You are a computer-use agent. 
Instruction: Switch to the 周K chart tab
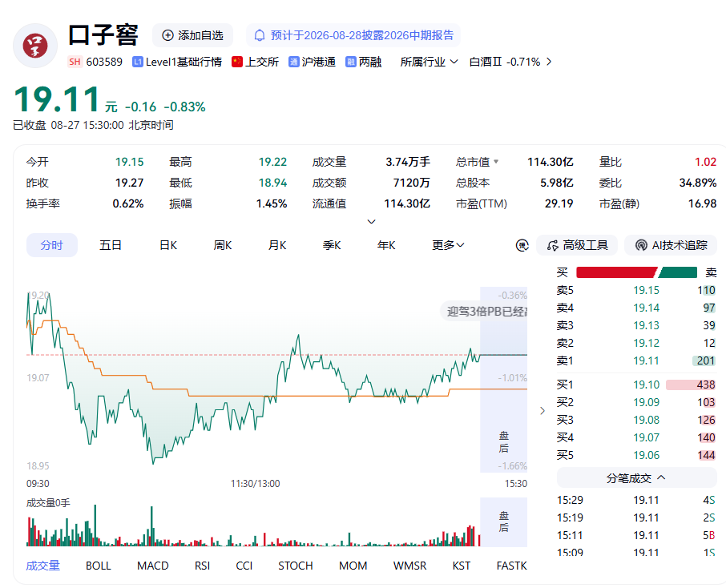pos(223,245)
